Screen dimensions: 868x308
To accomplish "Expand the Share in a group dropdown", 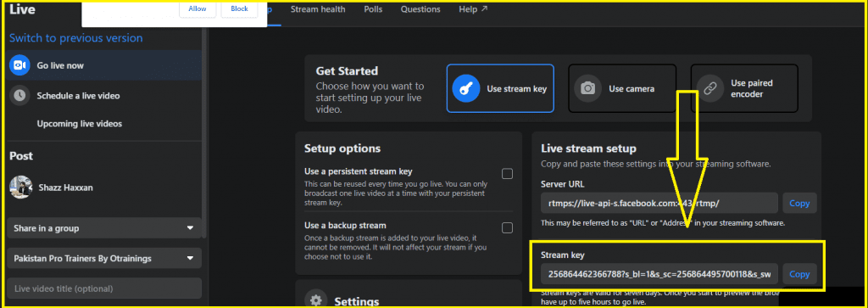I will [104, 228].
